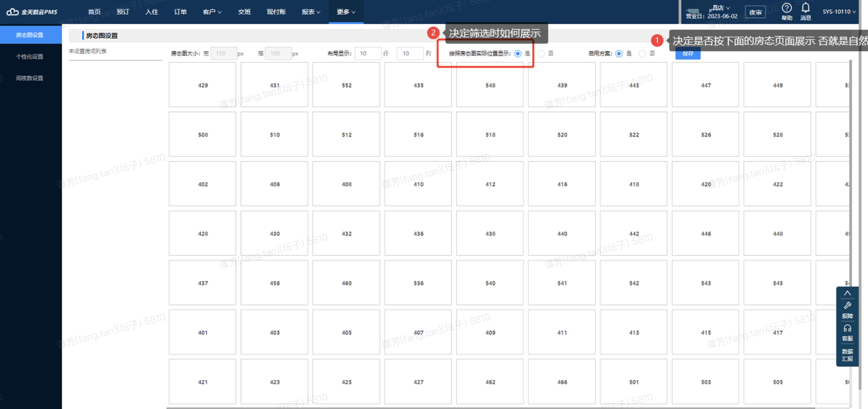Screen dimensions: 868x409
Task: Click the blue 保存 button
Action: pos(688,54)
